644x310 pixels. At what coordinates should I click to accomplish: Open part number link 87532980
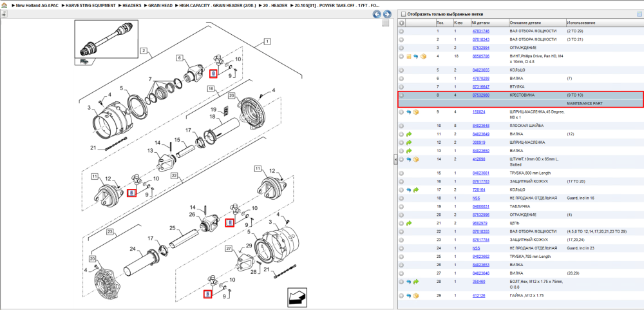click(480, 95)
